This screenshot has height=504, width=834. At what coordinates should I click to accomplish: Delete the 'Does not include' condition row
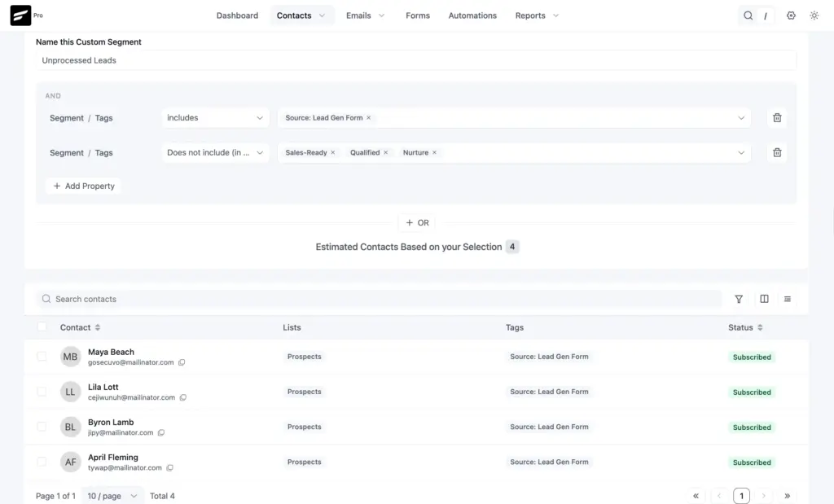coord(777,152)
